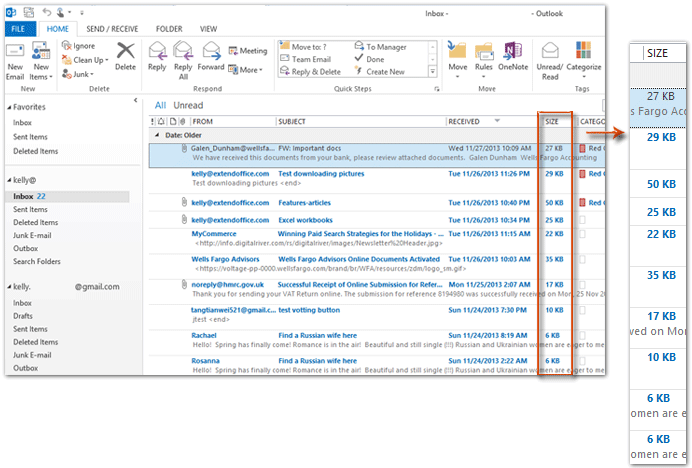
Task: Open the Junk dropdown
Action: (x=78, y=74)
